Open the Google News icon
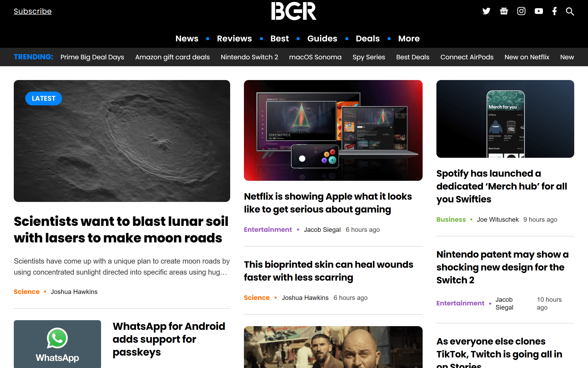This screenshot has width=588, height=368. tap(504, 11)
